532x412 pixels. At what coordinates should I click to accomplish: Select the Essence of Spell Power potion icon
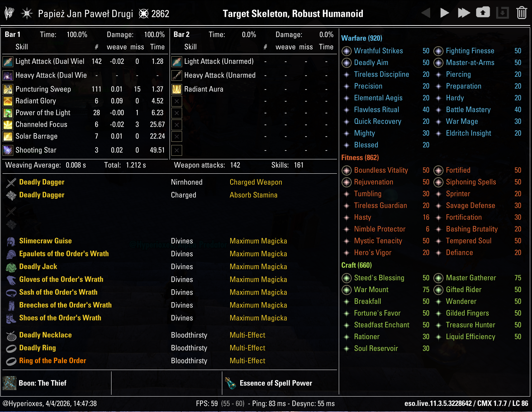231,383
